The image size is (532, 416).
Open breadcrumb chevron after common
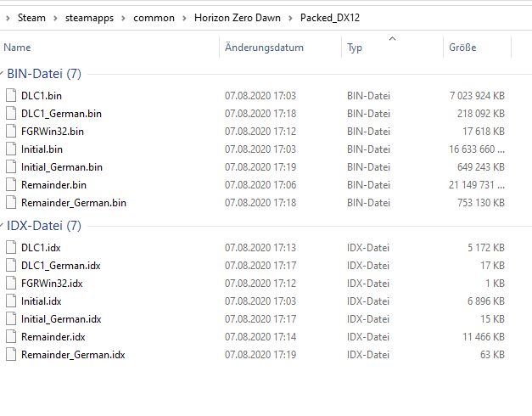185,18
